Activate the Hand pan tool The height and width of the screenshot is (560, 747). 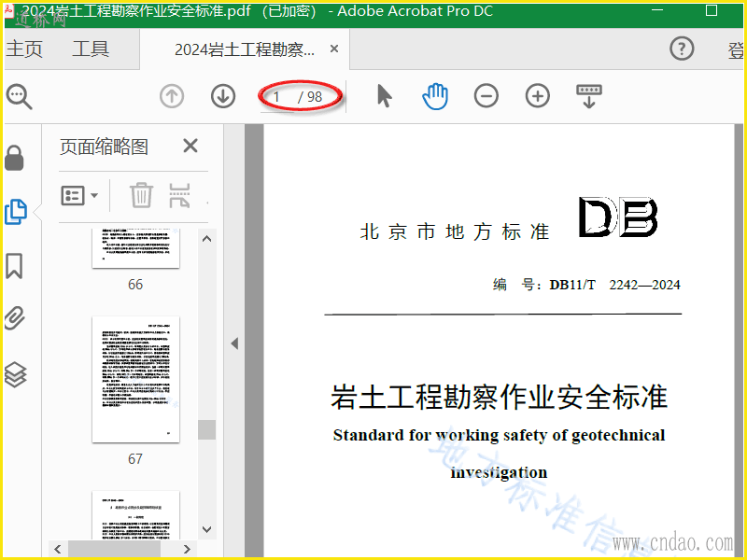click(435, 96)
